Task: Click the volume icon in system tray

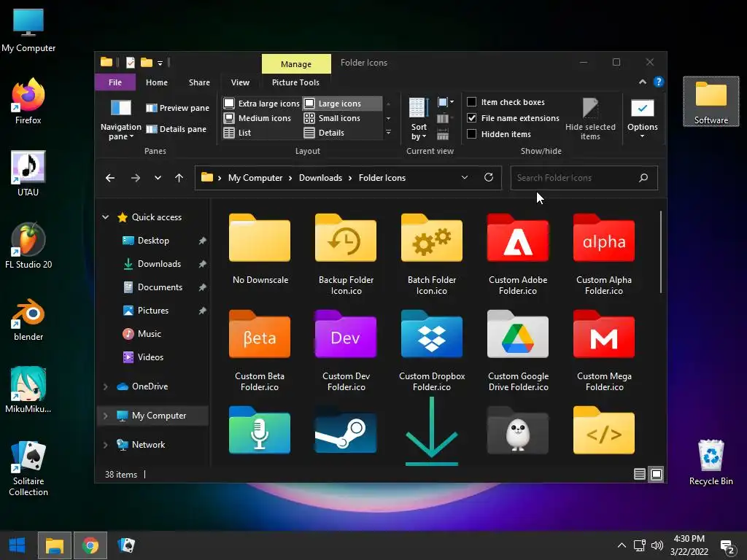Action: pos(657,545)
